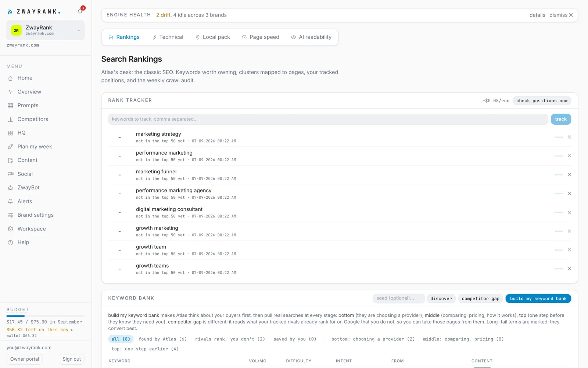
Task: Click the discover button
Action: coord(441,298)
